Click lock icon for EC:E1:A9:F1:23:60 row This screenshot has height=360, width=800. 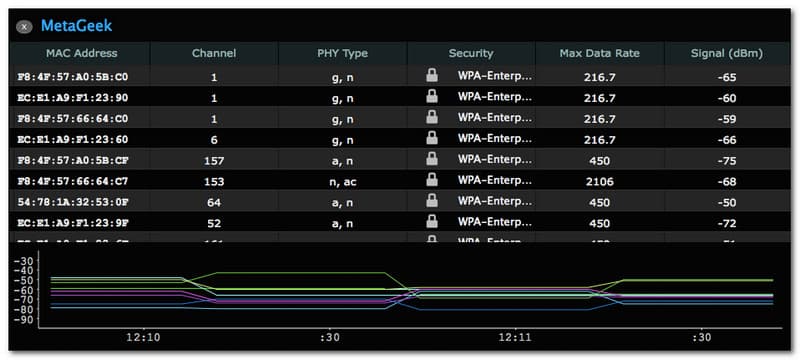pos(432,139)
